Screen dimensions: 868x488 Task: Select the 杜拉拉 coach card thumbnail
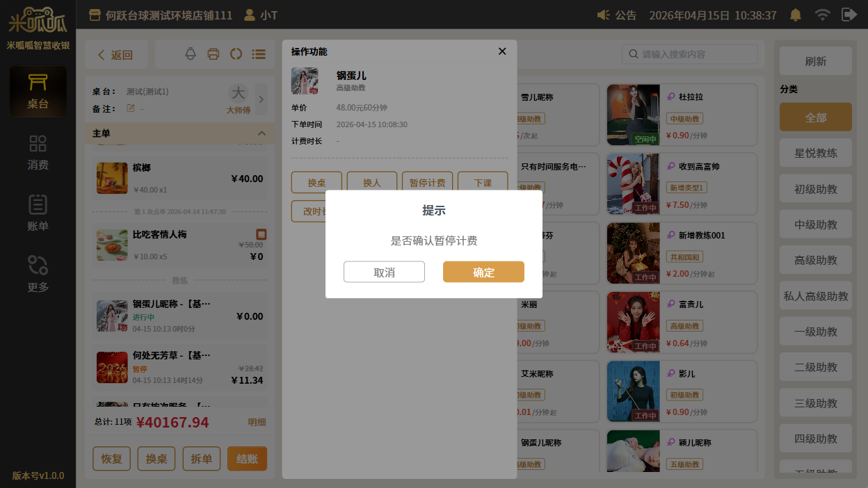633,115
